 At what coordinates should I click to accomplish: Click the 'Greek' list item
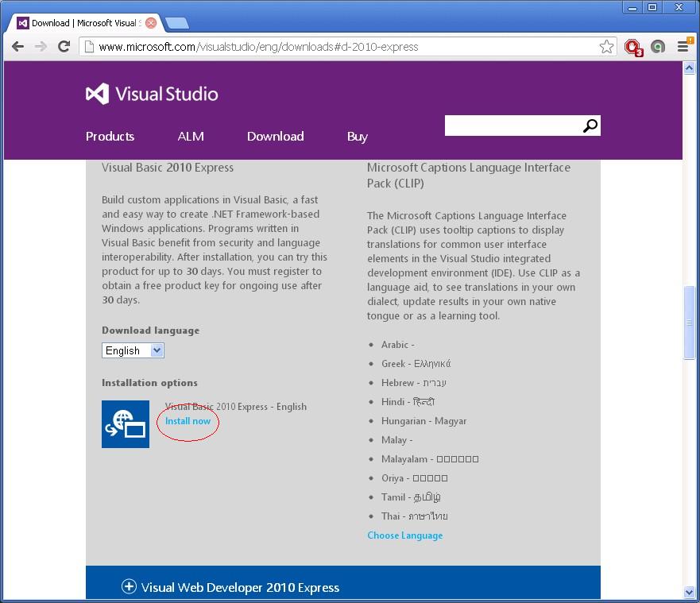pyautogui.click(x=416, y=364)
